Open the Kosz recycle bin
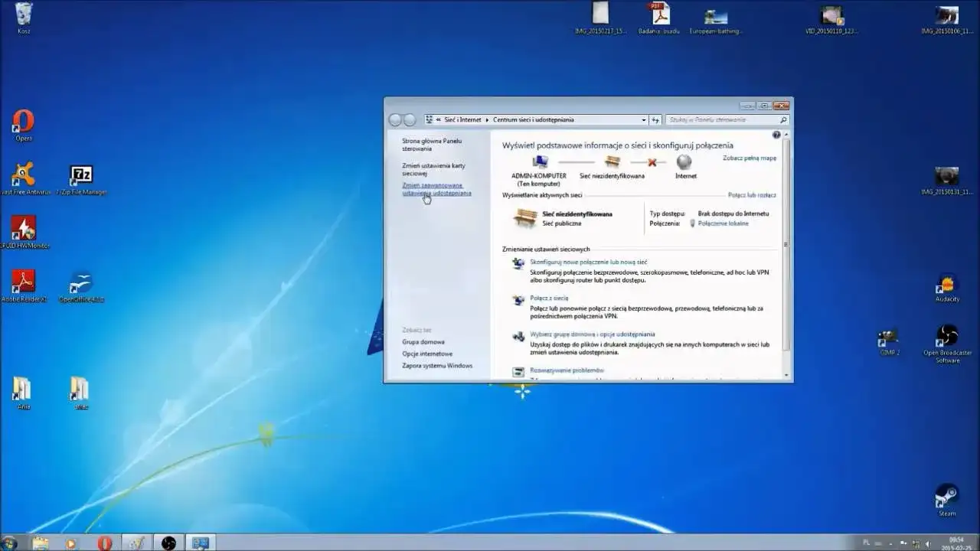Viewport: 980px width, 551px height. (23, 14)
